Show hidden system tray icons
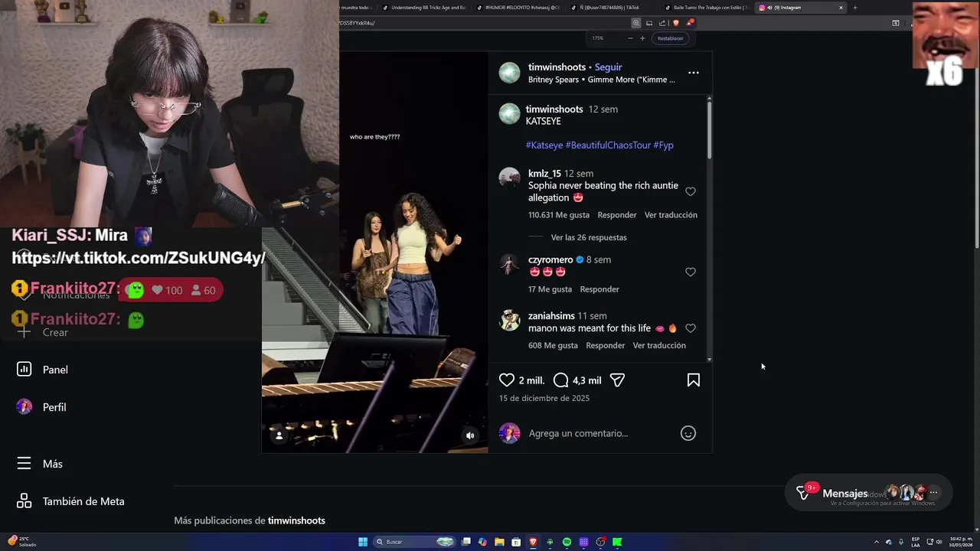980x551 pixels. (x=877, y=542)
